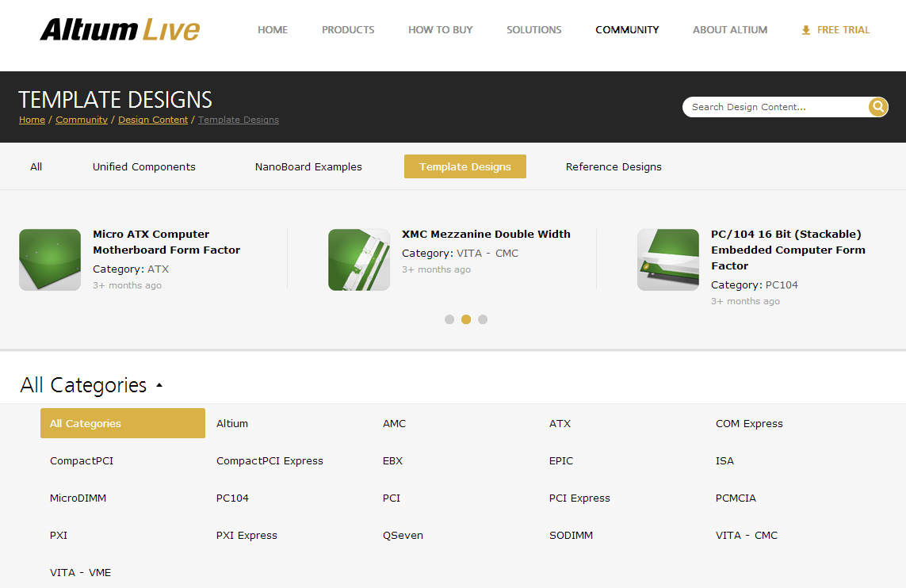906x588 pixels.
Task: Filter by MicroDIMM category
Action: (x=78, y=498)
